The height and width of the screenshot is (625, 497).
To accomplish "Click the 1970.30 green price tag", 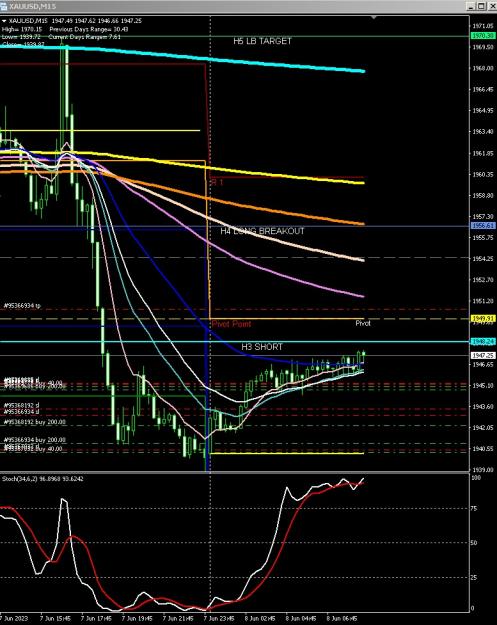I will (x=483, y=36).
